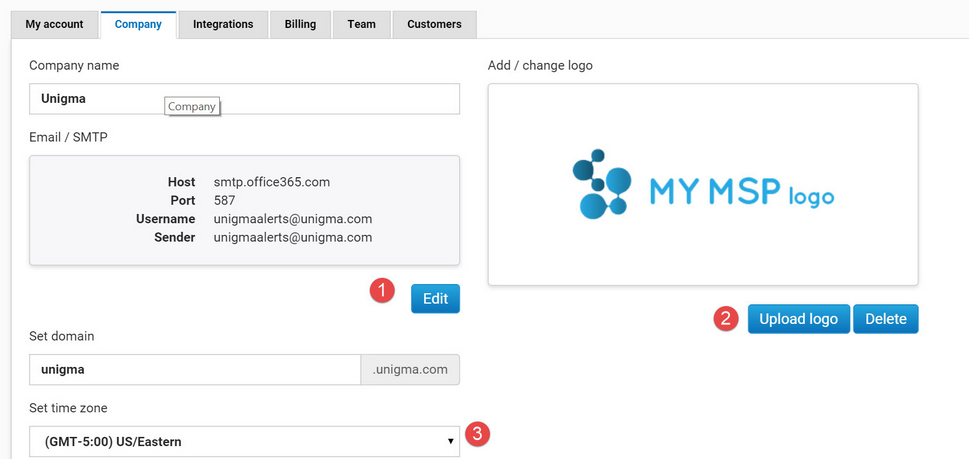Click the Edit SMTP button

pos(435,299)
